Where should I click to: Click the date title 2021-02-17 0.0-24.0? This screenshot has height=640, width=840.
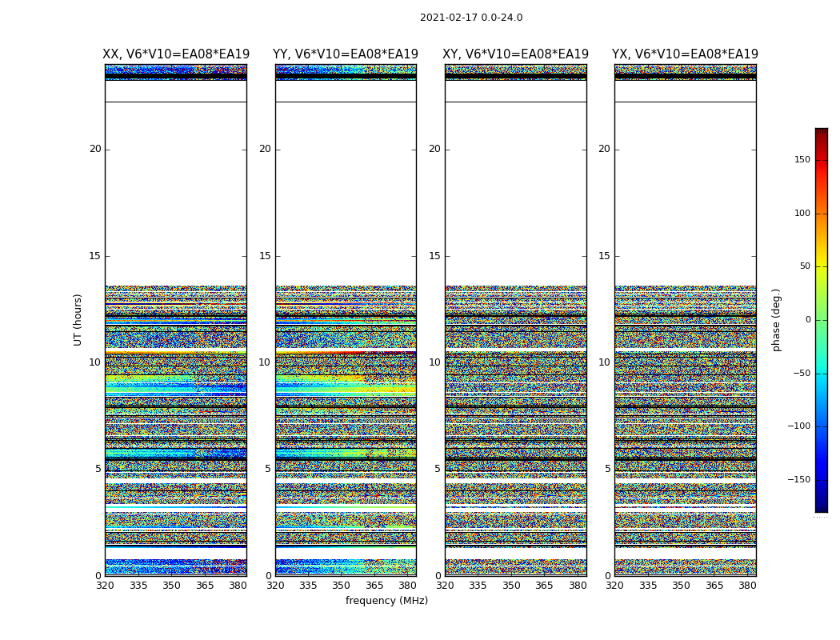click(x=471, y=18)
